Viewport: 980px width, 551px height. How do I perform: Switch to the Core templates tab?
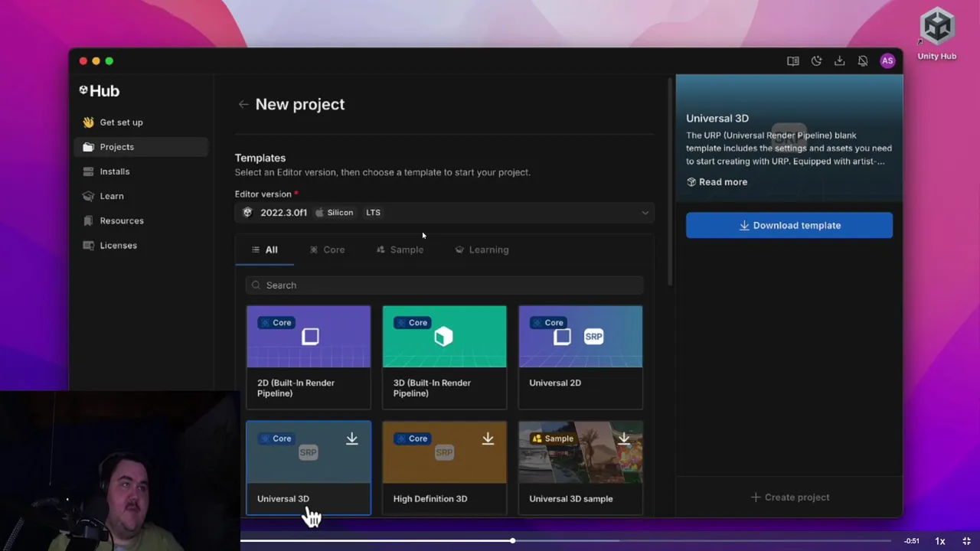coord(328,249)
